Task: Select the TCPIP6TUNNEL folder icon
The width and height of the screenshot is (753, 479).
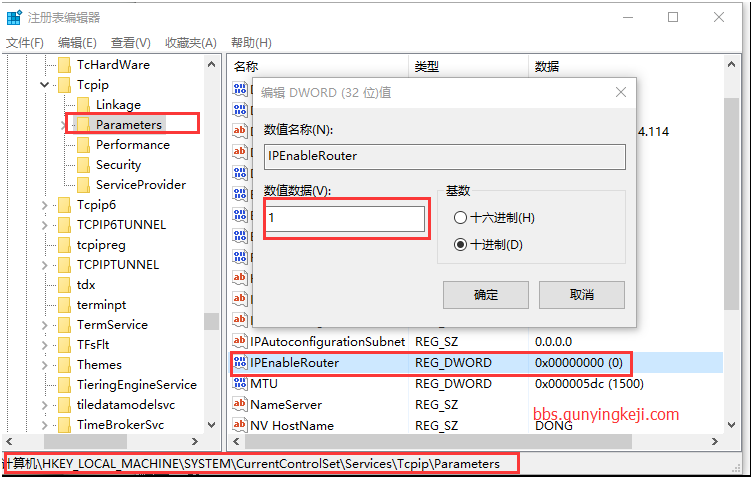Action: point(64,225)
